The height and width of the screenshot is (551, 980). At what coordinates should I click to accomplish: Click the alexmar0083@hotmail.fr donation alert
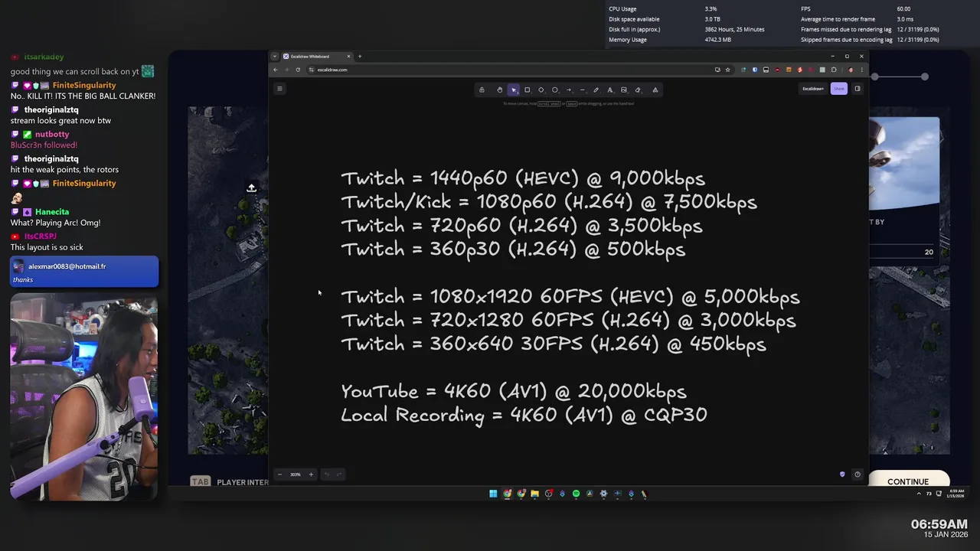coord(84,272)
